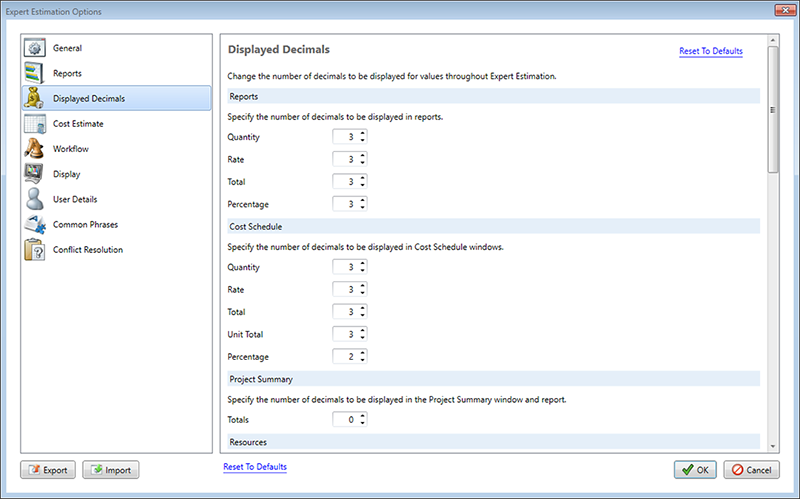Increase Cost Schedule Unit Total decimals

point(363,330)
